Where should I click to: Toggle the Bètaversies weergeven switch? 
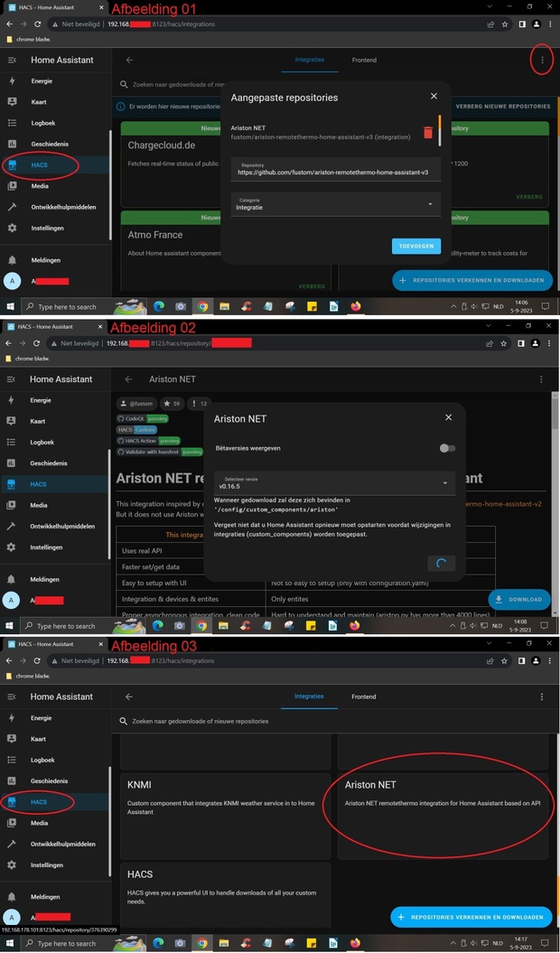447,449
